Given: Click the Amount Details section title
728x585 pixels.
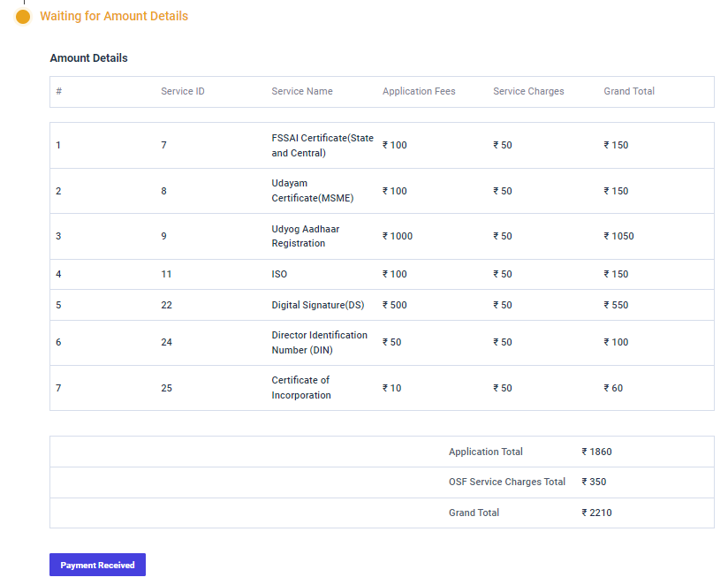Looking at the screenshot, I should click(88, 58).
